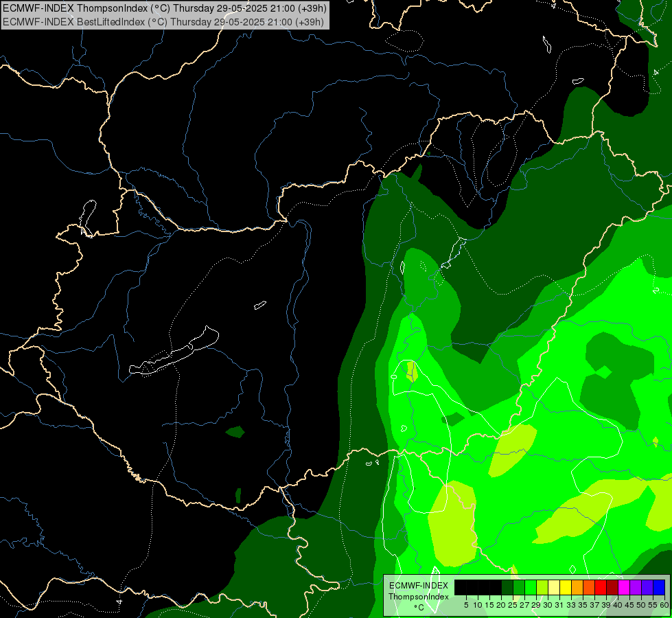Select the purple 45-50 legend swatch

pos(636,587)
